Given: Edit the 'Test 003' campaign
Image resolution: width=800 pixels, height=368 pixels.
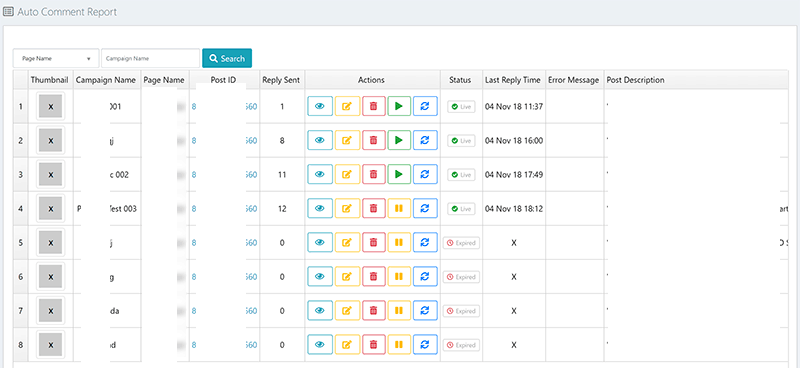Looking at the screenshot, I should pos(347,208).
